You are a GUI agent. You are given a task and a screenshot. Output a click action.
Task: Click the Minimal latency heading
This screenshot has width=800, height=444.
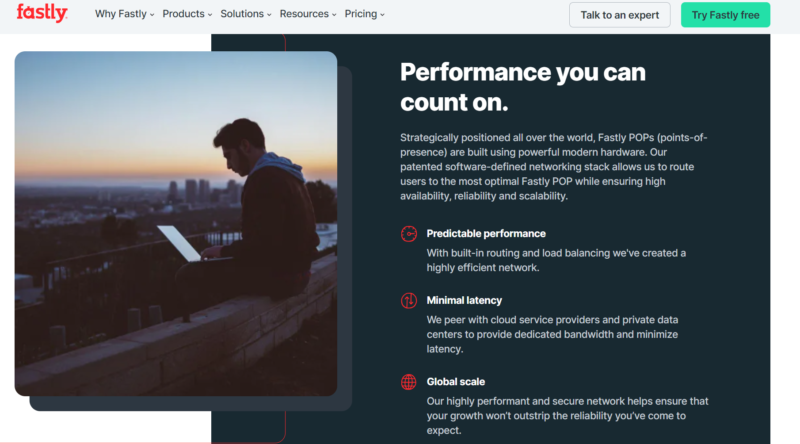coord(464,300)
